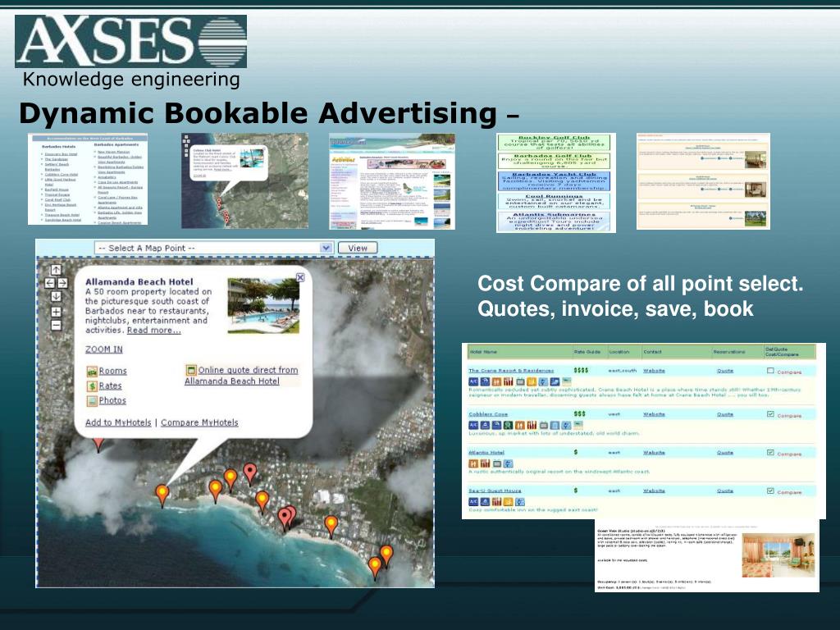Open the Read more link in hotel balloon

pos(153,330)
